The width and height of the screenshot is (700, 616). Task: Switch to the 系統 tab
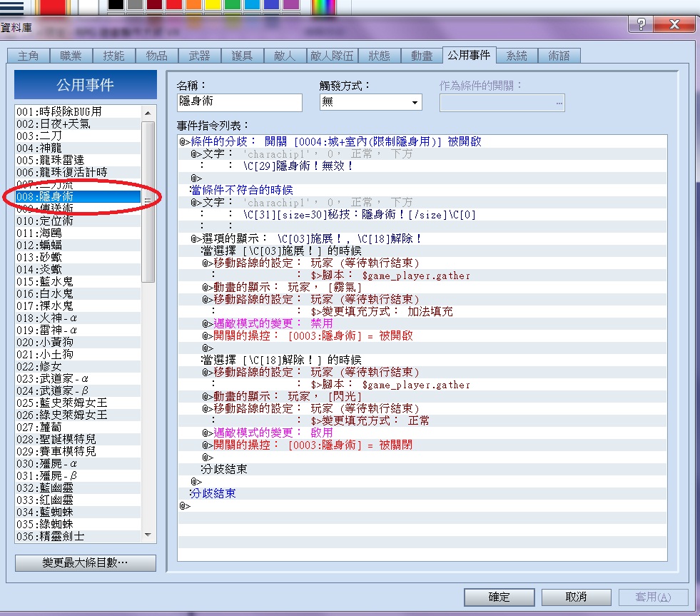(x=517, y=56)
